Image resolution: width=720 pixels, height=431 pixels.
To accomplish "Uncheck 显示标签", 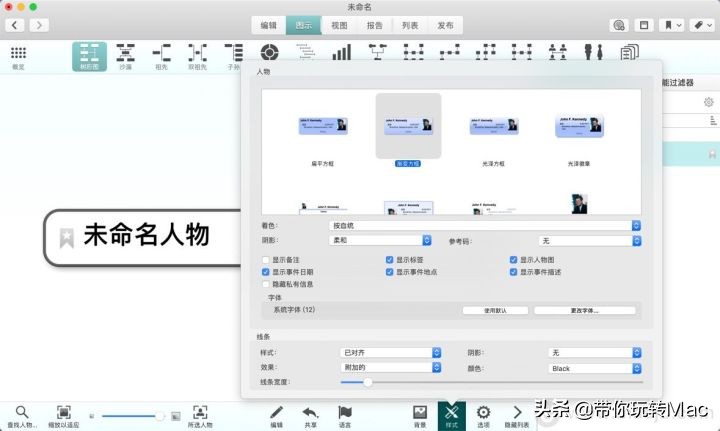I will [x=389, y=260].
